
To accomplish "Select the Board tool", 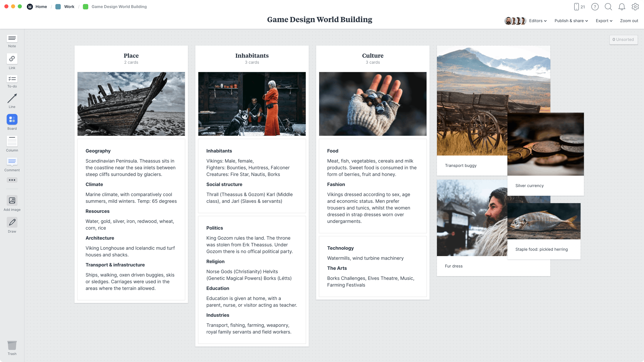I will (x=12, y=122).
